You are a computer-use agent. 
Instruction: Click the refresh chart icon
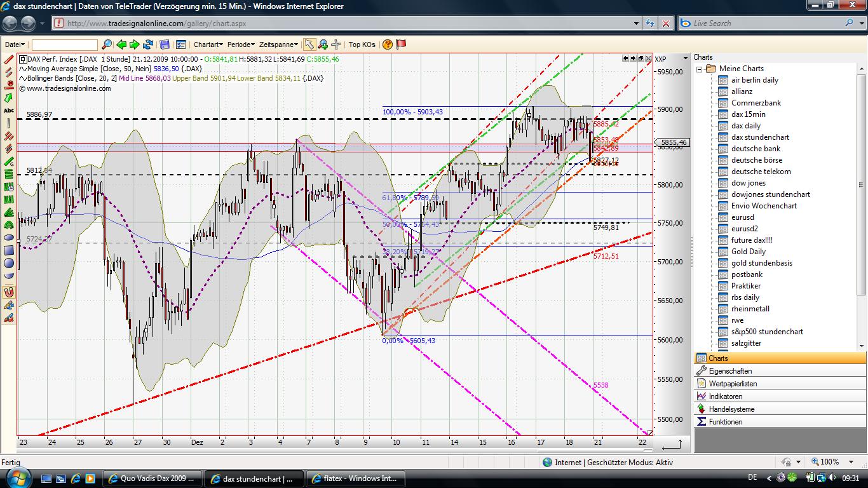[148, 44]
